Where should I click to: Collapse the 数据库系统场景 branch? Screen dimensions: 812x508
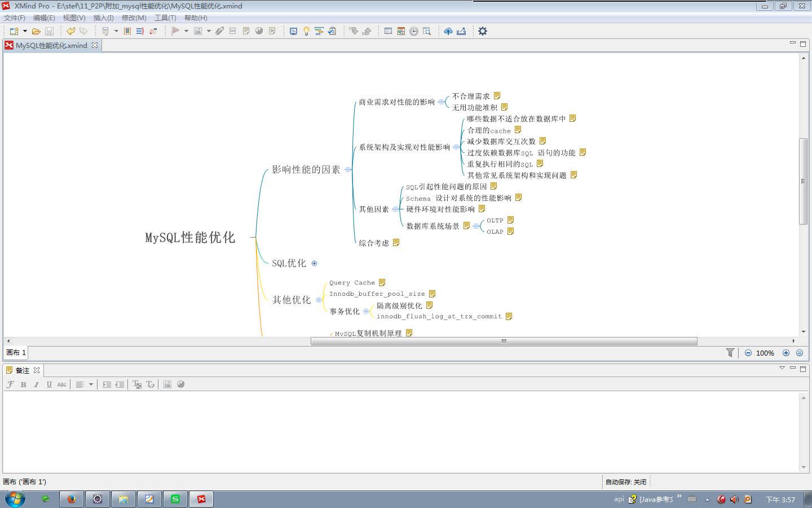pos(476,226)
